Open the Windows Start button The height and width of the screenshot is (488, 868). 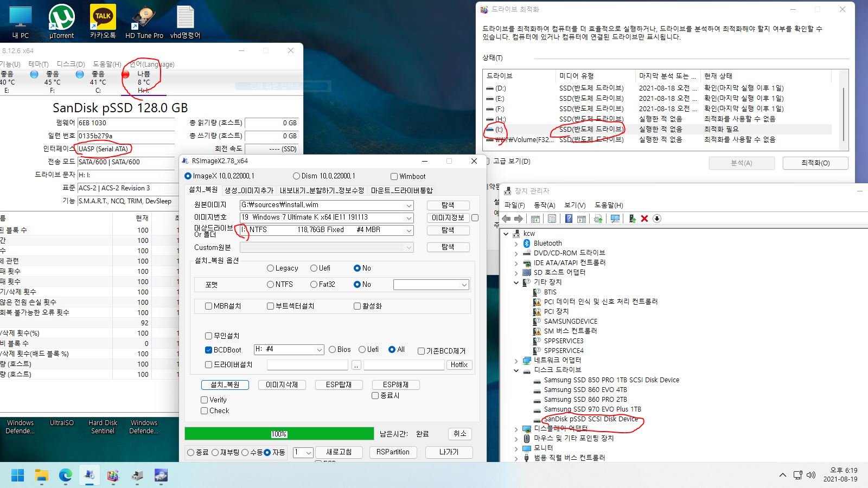pos(17,476)
